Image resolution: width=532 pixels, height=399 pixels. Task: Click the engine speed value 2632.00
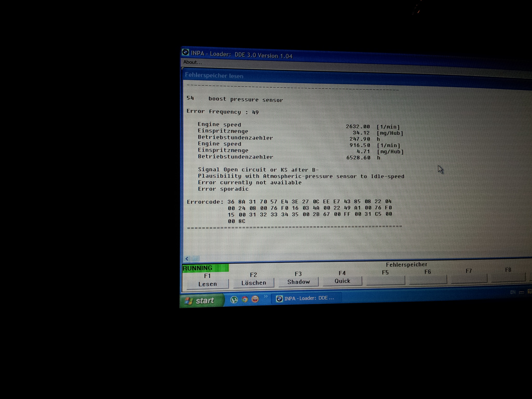(358, 127)
